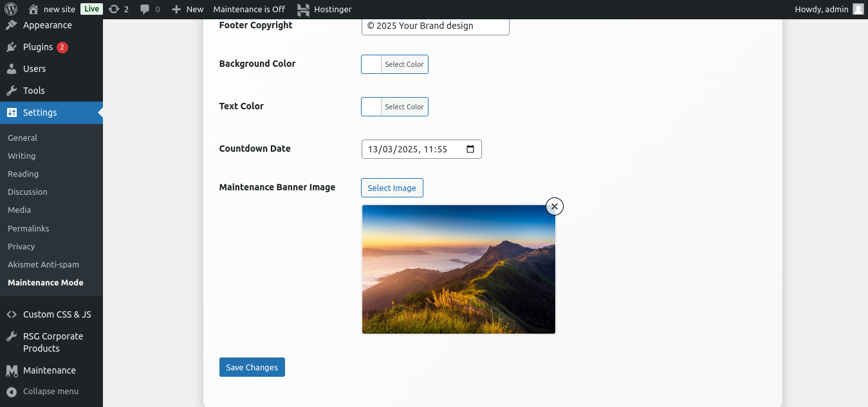This screenshot has width=868, height=407.
Task: Go to Permalinks settings page
Action: [28, 228]
